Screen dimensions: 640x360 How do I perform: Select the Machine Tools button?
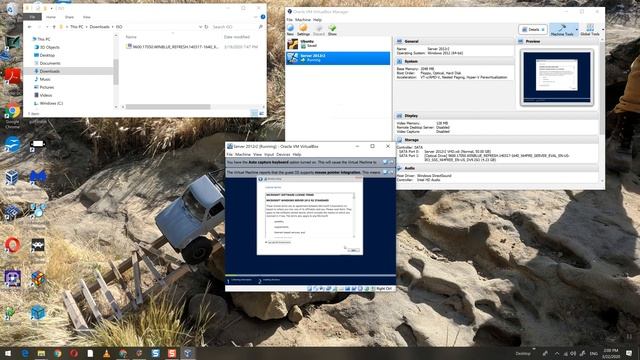tap(562, 29)
